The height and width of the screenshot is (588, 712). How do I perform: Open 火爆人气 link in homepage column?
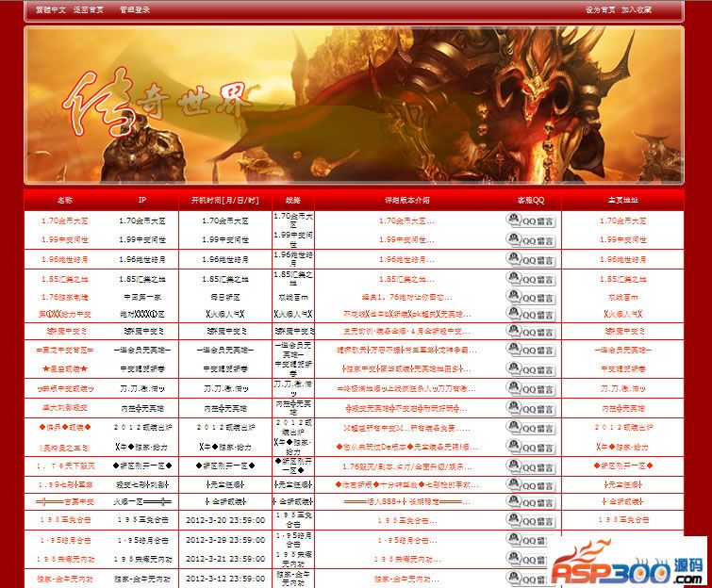pos(623,314)
